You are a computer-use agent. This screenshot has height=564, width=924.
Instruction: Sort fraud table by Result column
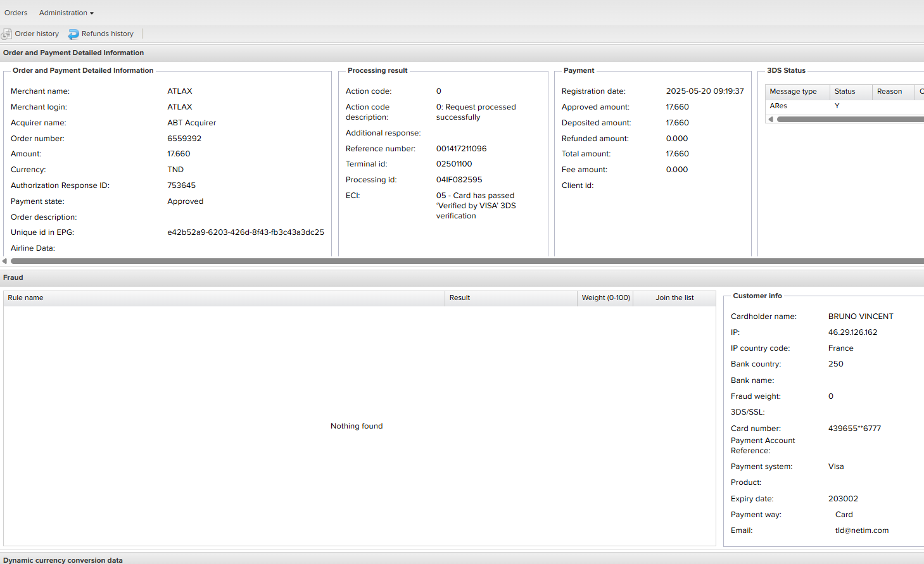point(510,298)
